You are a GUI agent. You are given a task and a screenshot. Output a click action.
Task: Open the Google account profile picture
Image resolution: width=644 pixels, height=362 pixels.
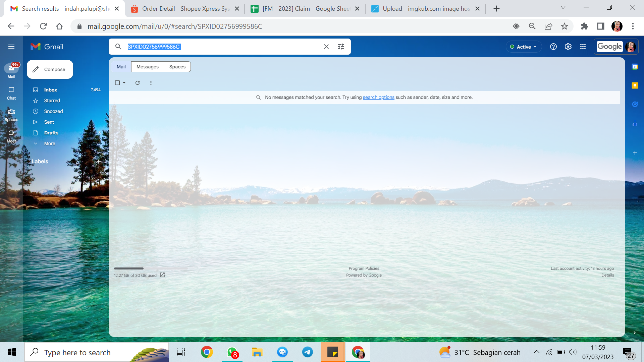(x=631, y=47)
